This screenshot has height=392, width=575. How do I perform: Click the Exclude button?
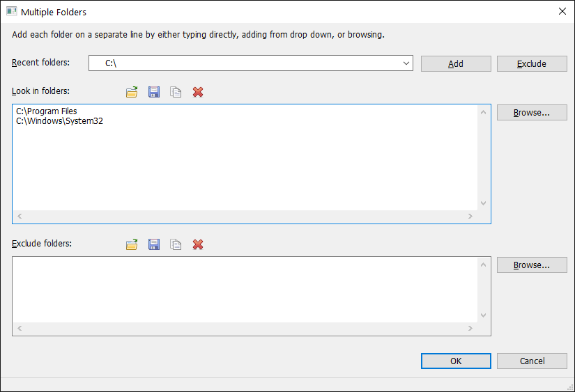pyautogui.click(x=532, y=64)
